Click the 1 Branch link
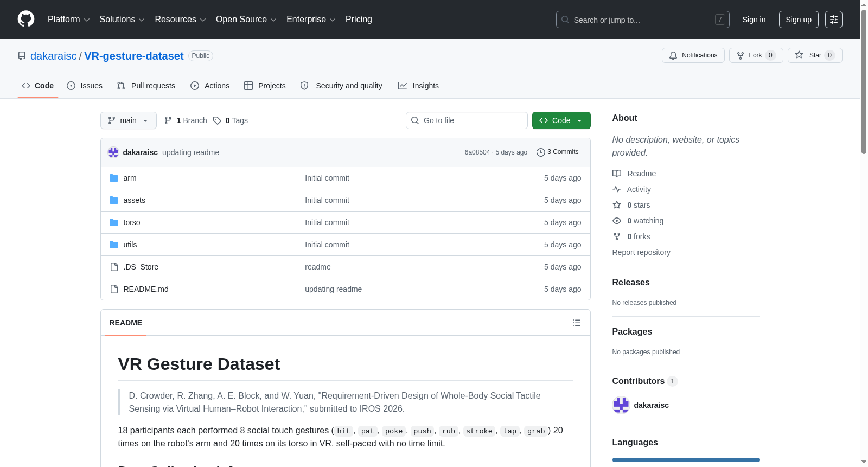This screenshot has width=868, height=467. point(186,120)
